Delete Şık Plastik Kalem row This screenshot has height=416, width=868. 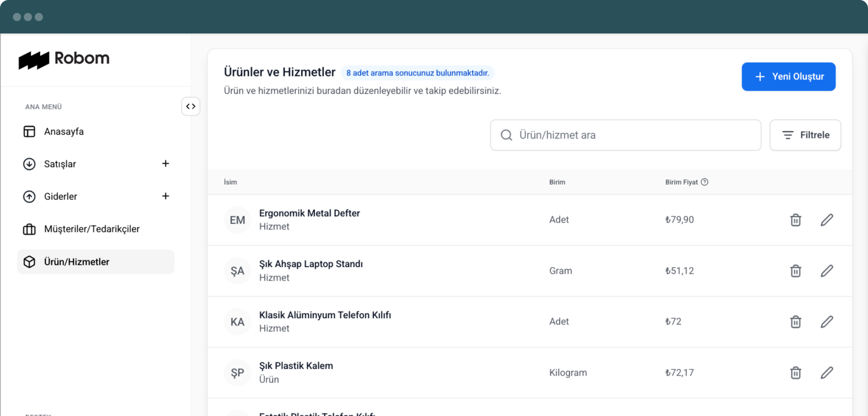click(x=796, y=373)
